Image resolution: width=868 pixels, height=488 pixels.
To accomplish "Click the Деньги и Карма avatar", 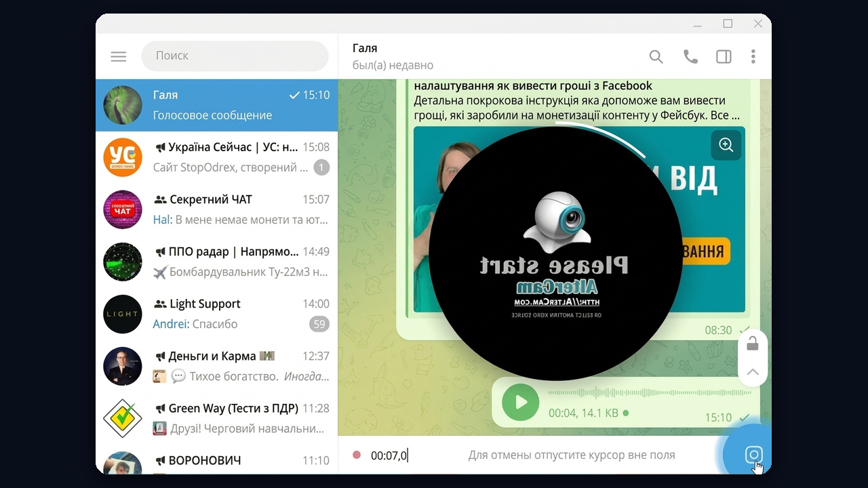I will click(123, 366).
